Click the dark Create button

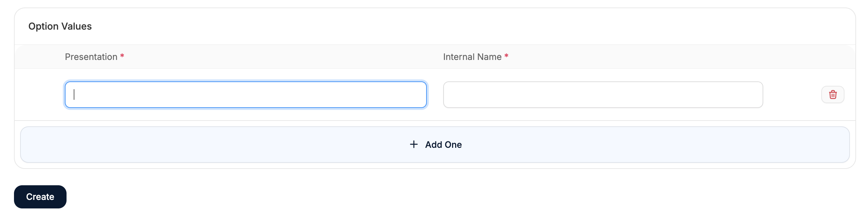click(x=40, y=197)
